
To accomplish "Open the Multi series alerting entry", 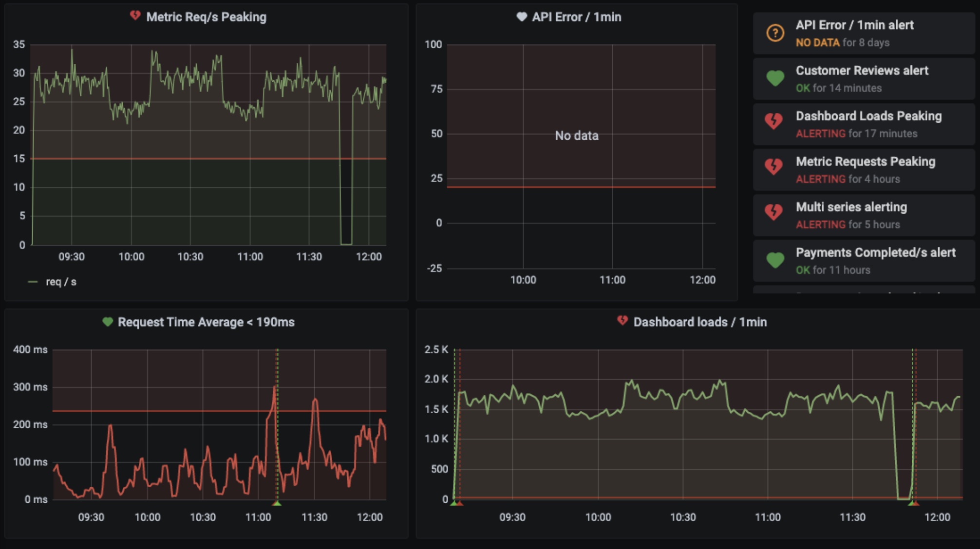I will point(851,207).
